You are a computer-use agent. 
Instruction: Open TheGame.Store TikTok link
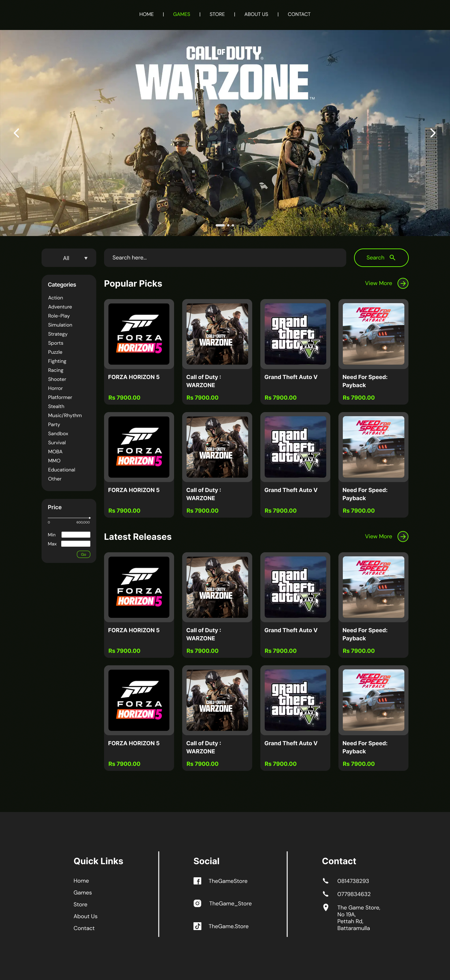tap(228, 926)
